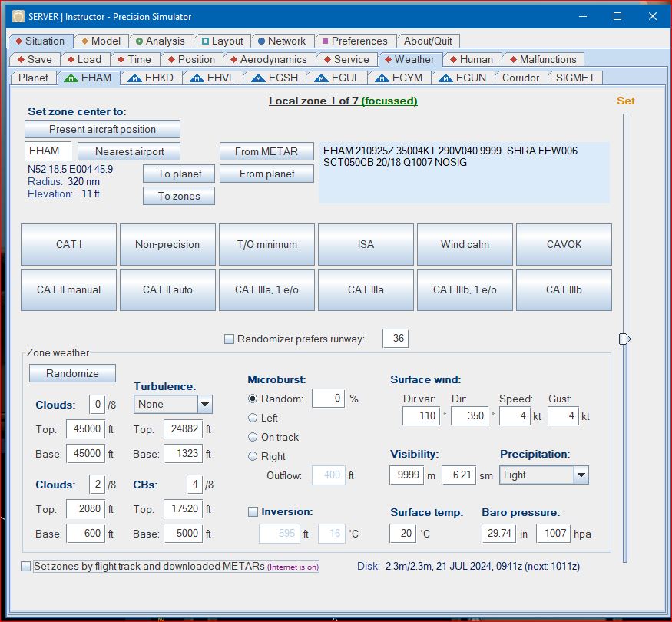Open the Analysis tab
672x622 pixels.
coord(161,41)
